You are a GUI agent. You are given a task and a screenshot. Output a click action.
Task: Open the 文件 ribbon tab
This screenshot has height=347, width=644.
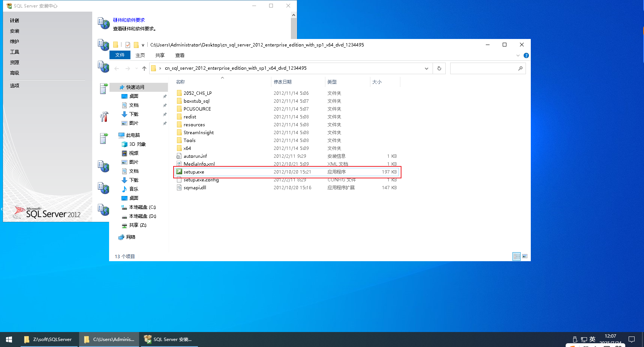tap(120, 55)
